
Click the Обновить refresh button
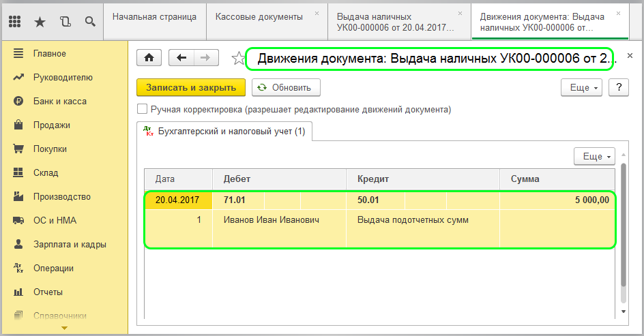286,87
